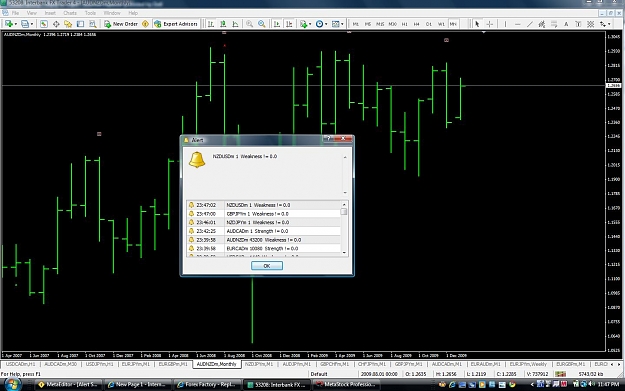Zoom out the chart
The image size is (625, 391).
[262, 24]
